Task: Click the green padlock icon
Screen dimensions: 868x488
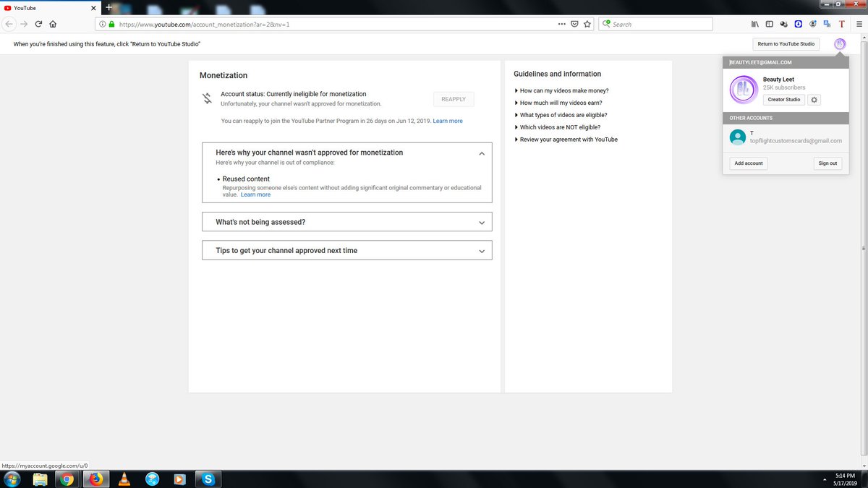Action: tap(112, 24)
